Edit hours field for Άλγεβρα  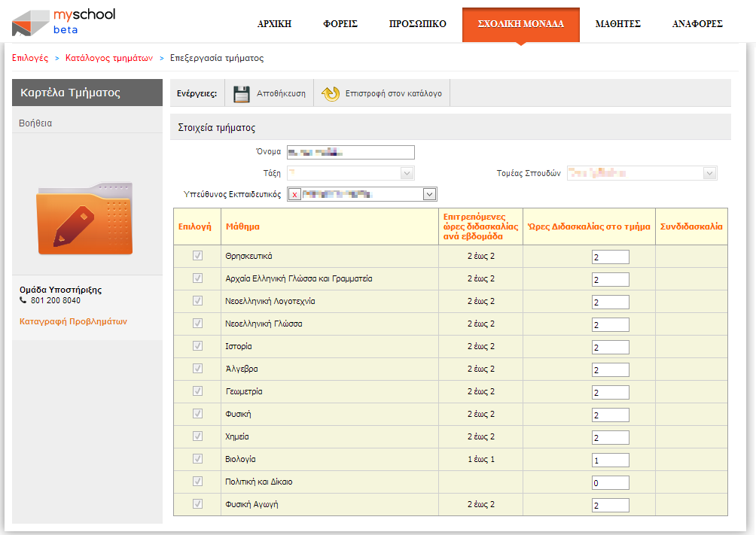[611, 370]
